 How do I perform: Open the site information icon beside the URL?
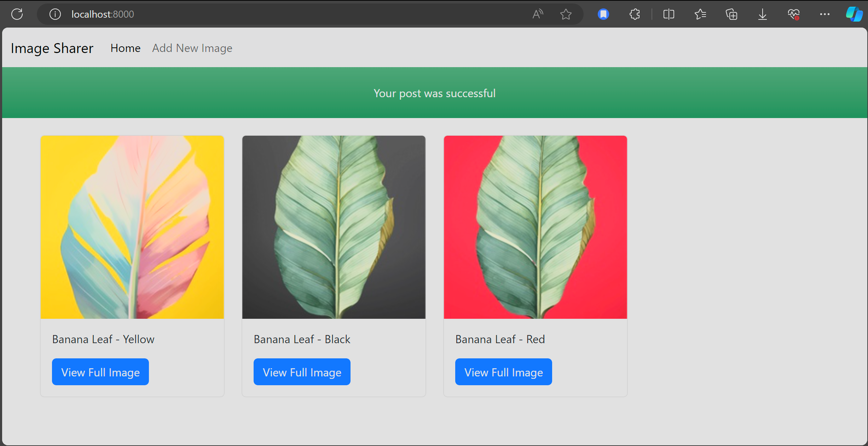[55, 14]
